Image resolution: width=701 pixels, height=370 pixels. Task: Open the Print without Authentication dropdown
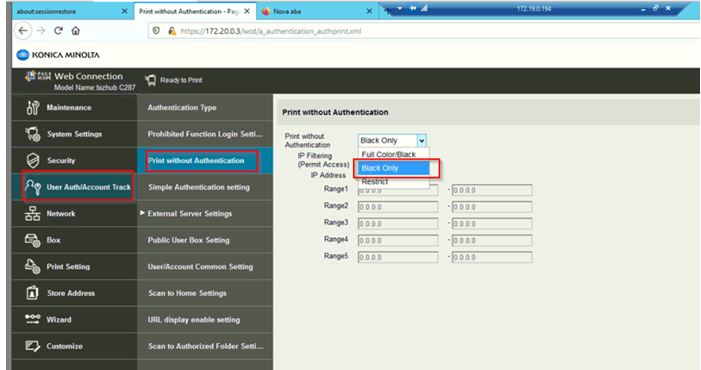tap(392, 140)
